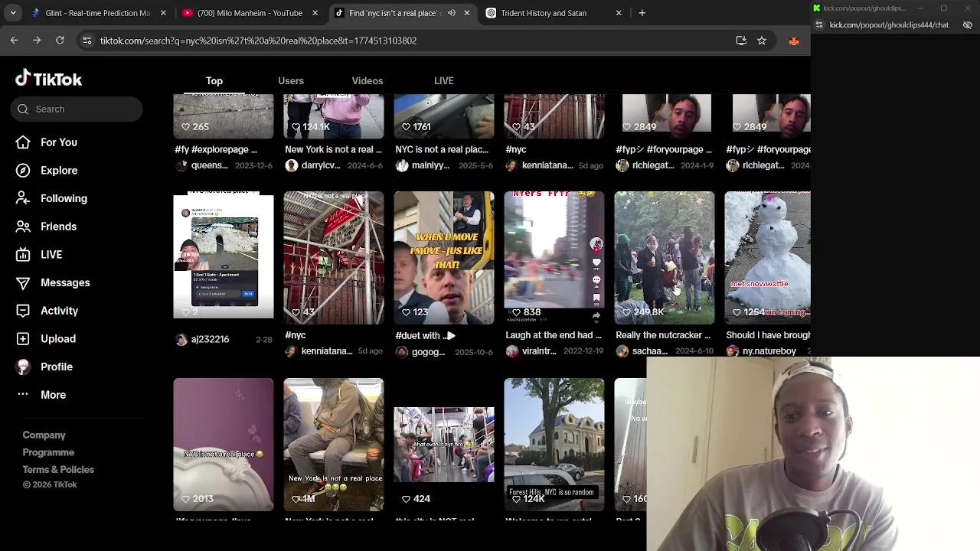980x551 pixels.
Task: Open the Explore page in sidebar
Action: [59, 170]
